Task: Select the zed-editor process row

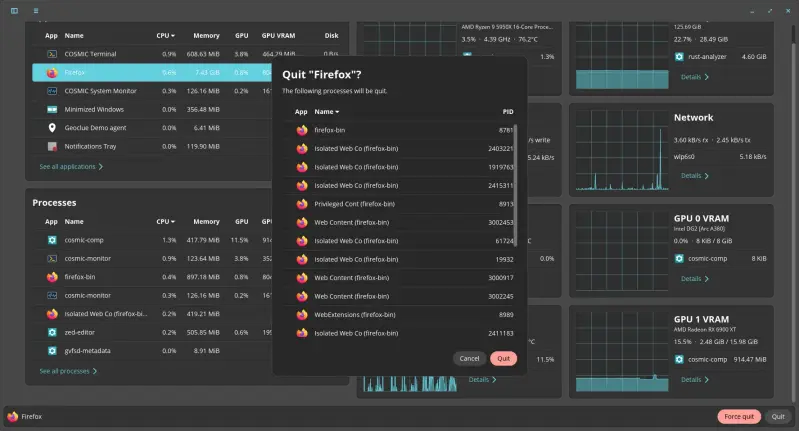Action: [152, 332]
